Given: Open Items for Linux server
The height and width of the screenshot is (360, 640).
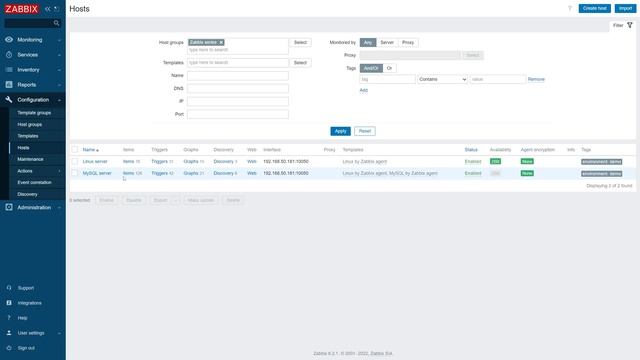Looking at the screenshot, I should coord(128,162).
